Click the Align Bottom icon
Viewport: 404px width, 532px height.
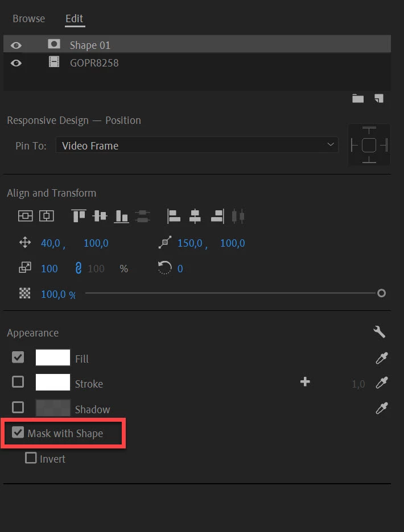tap(121, 216)
